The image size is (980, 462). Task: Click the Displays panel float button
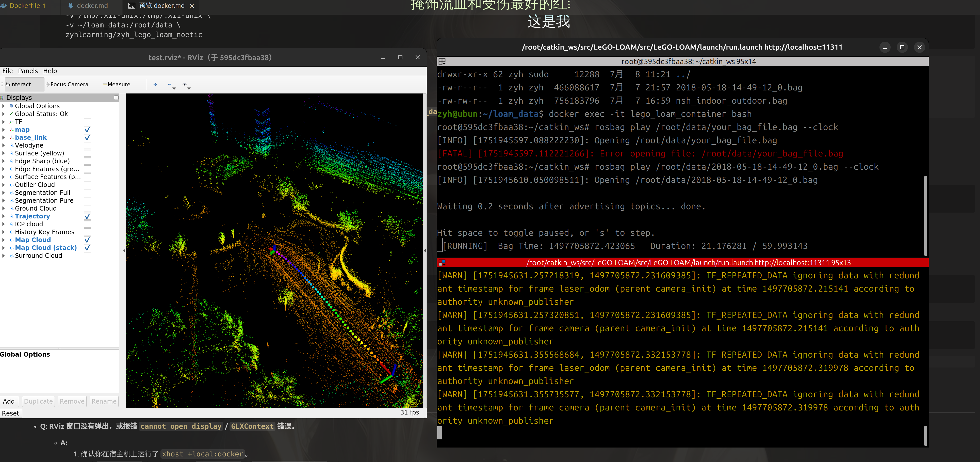[116, 98]
